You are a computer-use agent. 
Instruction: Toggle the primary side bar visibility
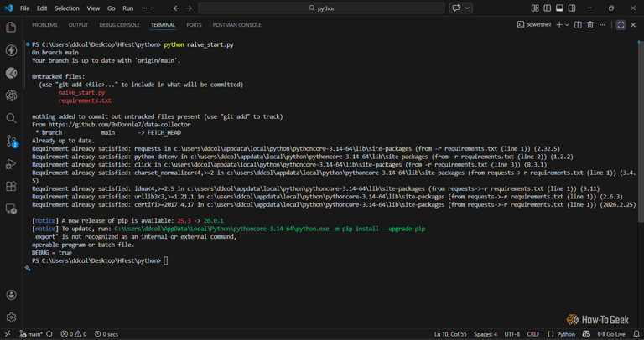(x=547, y=8)
